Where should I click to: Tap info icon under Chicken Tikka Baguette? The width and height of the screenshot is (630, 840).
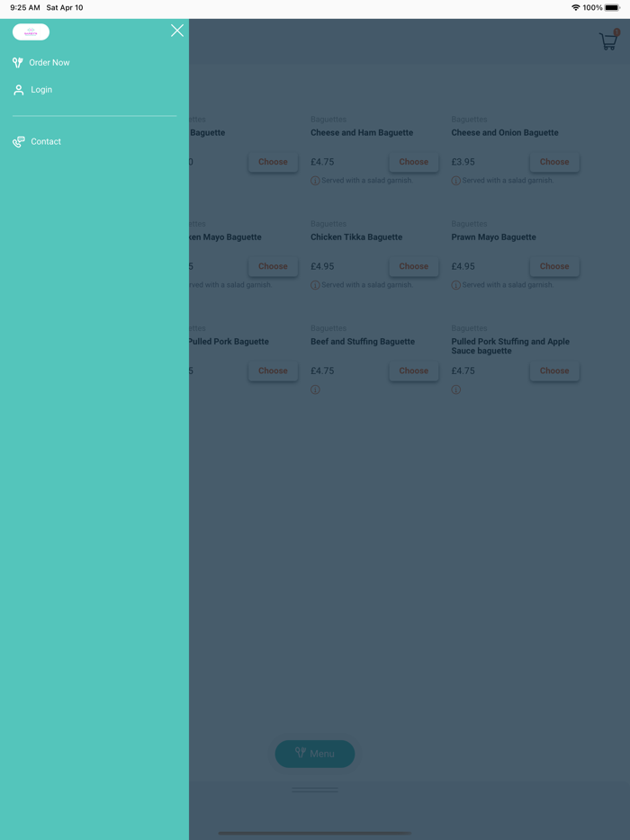point(315,285)
